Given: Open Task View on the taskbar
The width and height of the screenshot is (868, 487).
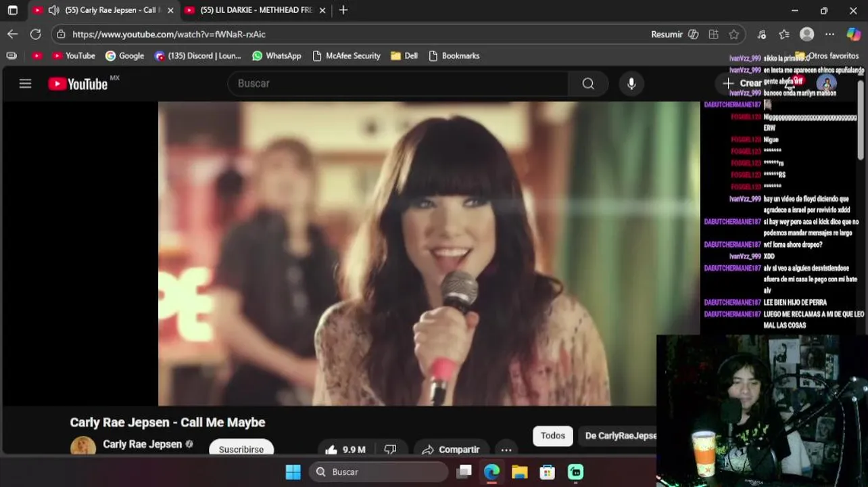Looking at the screenshot, I should point(464,471).
